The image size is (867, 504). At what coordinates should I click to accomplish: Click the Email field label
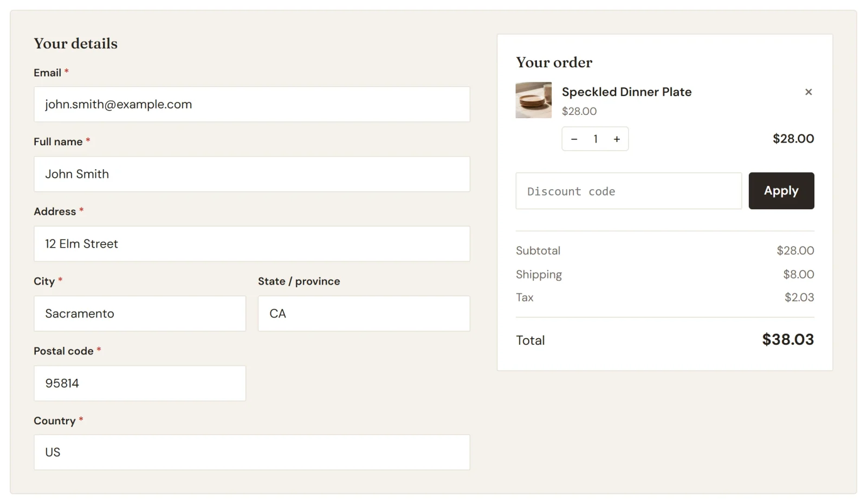48,73
